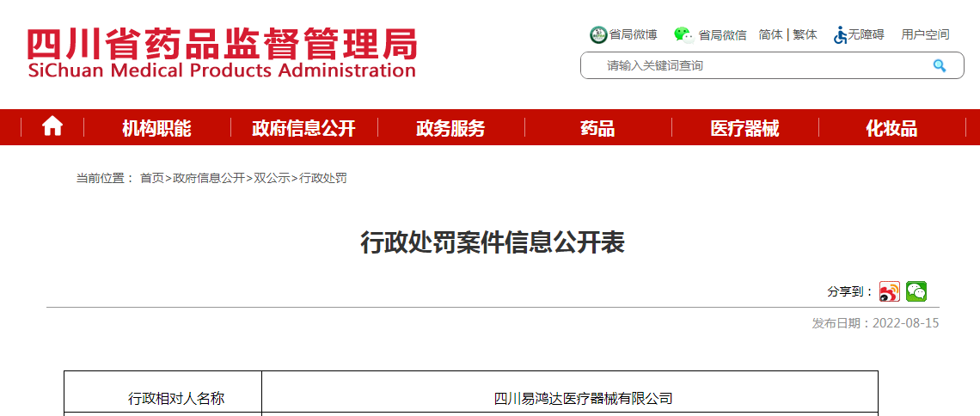Share to Weibo via the red icon

pyautogui.click(x=890, y=291)
